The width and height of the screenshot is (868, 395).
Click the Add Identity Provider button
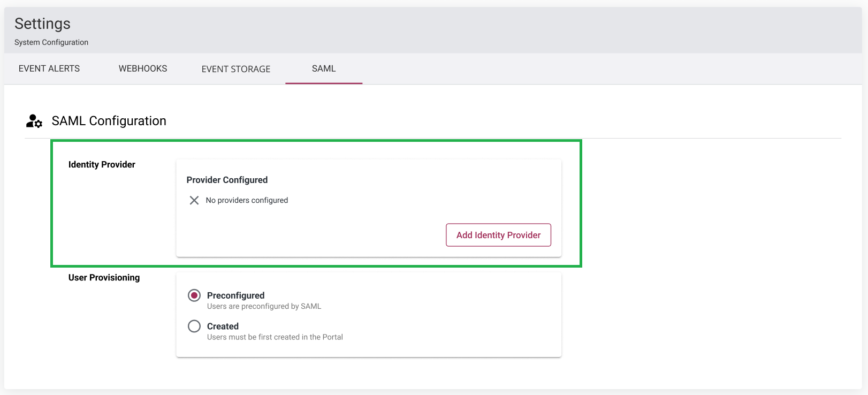pos(499,235)
